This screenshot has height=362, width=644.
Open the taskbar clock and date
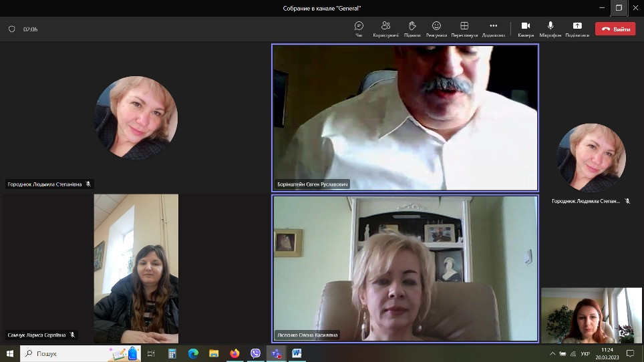tap(607, 353)
